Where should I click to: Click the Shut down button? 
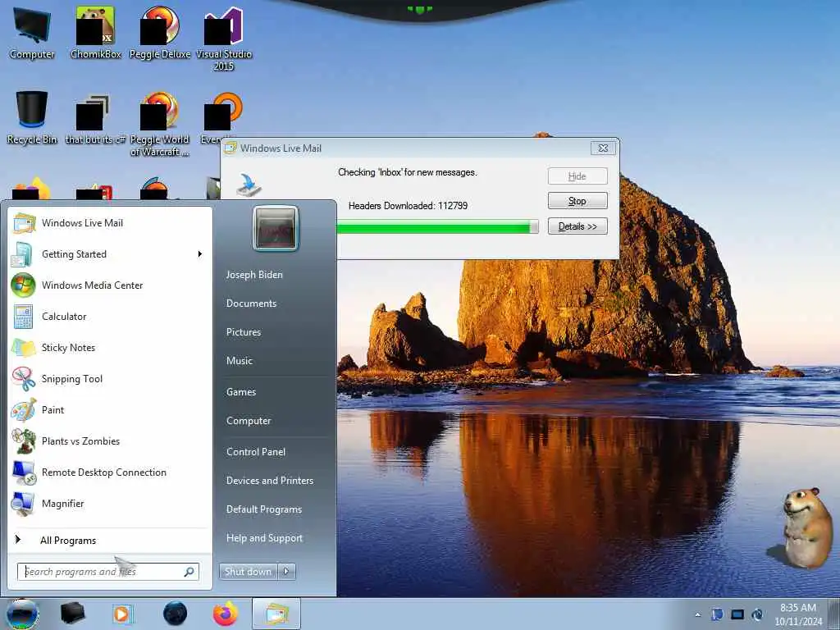coord(249,572)
